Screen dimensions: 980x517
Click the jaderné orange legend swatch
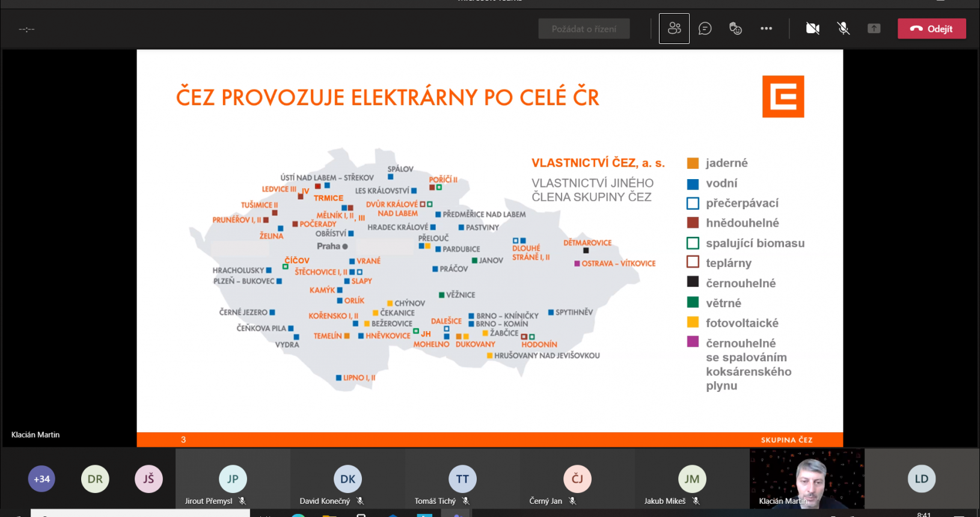click(693, 163)
